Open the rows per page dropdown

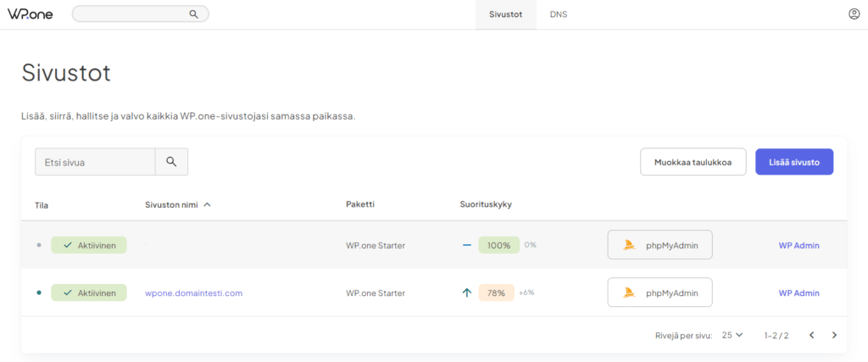(732, 335)
